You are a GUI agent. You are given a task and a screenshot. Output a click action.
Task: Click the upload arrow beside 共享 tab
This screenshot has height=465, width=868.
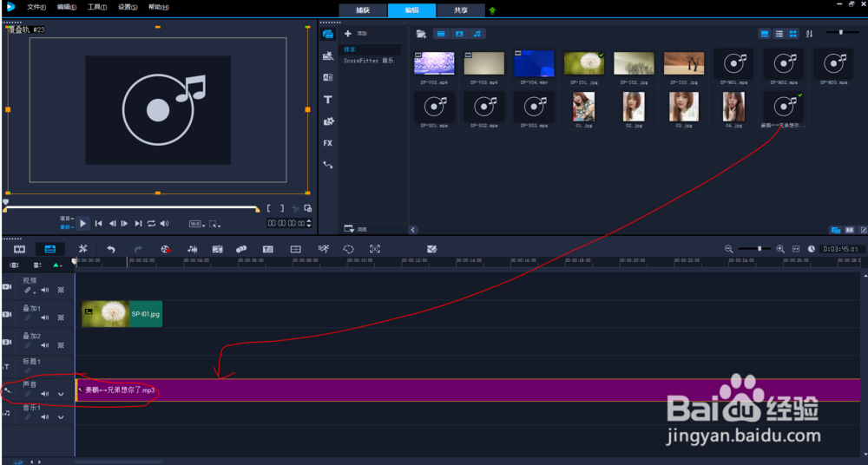pyautogui.click(x=492, y=10)
